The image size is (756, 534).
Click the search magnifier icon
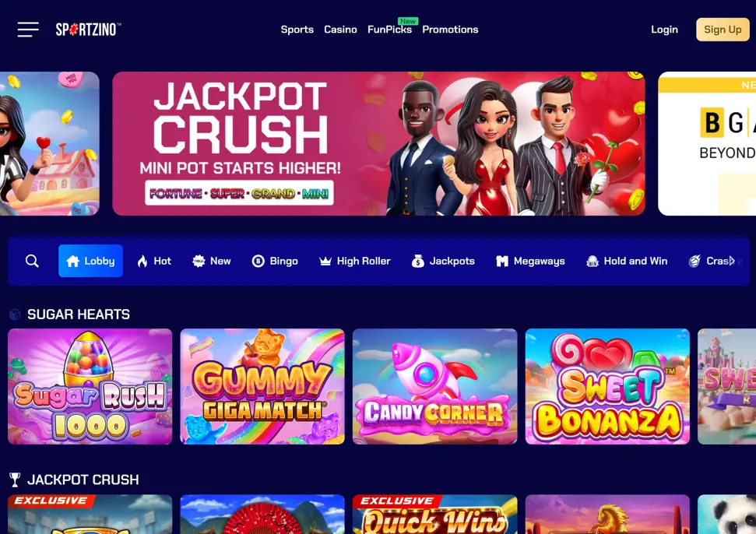coord(32,261)
